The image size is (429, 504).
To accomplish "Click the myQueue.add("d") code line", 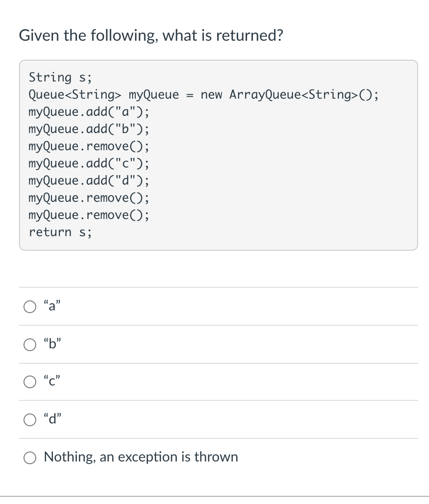I will click(89, 181).
